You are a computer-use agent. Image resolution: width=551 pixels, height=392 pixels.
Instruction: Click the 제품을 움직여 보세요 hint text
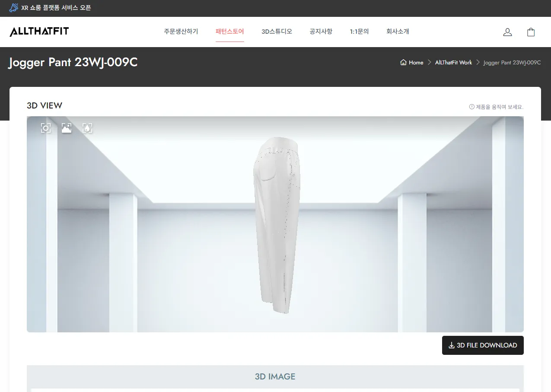click(x=500, y=107)
